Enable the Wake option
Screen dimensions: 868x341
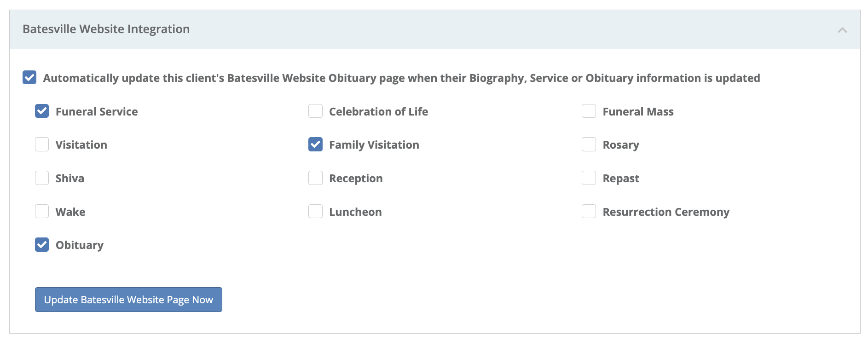pos(42,211)
